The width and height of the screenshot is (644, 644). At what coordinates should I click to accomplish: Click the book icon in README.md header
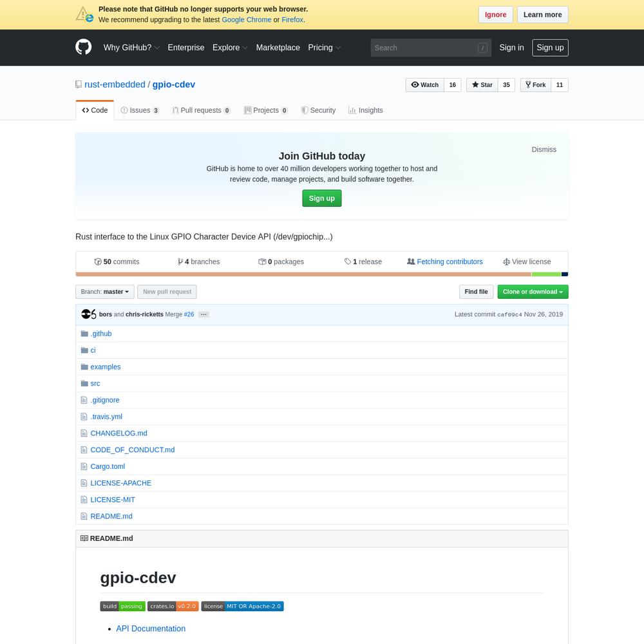tap(84, 538)
